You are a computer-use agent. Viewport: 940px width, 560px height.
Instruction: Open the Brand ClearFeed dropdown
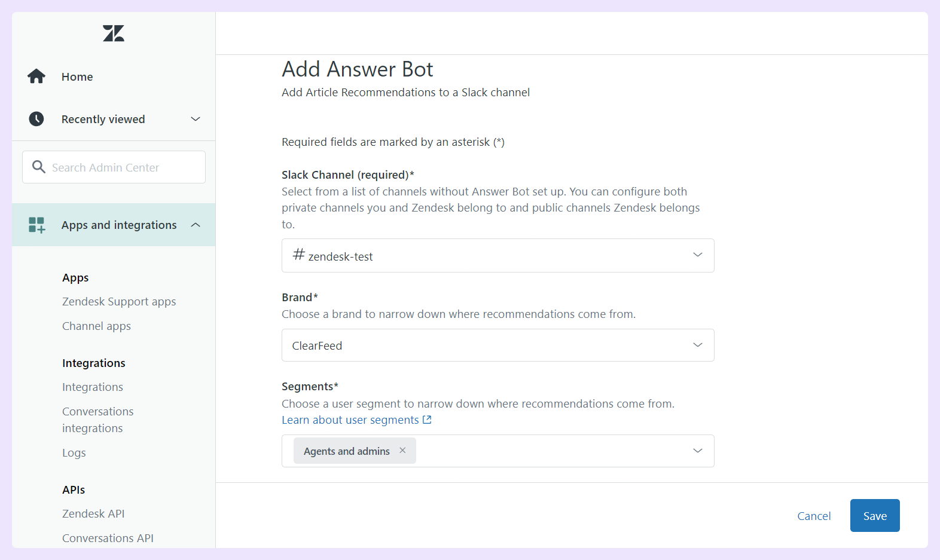click(498, 345)
